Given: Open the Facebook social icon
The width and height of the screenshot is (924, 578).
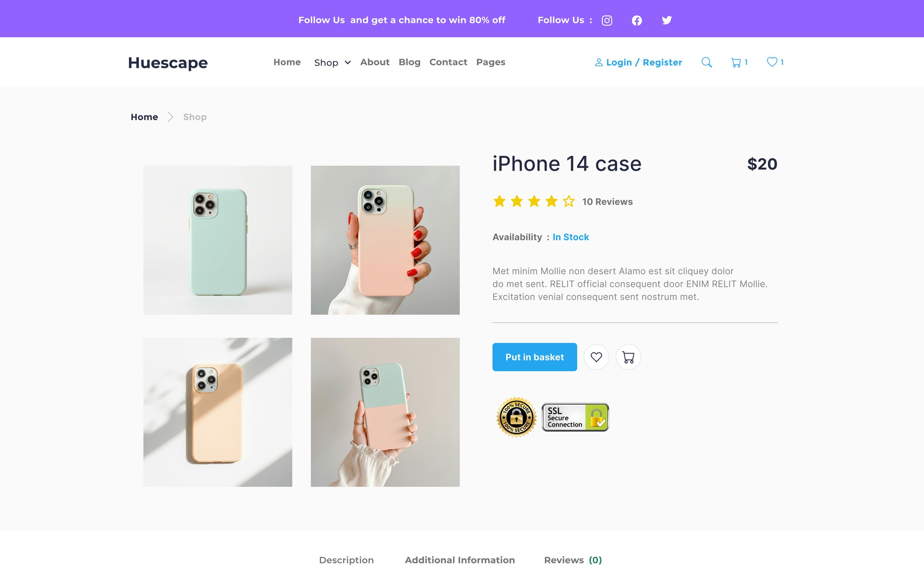Looking at the screenshot, I should [637, 20].
